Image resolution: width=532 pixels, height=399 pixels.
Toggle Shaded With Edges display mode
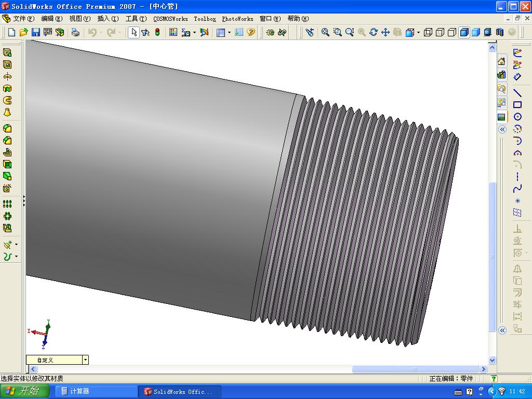464,32
